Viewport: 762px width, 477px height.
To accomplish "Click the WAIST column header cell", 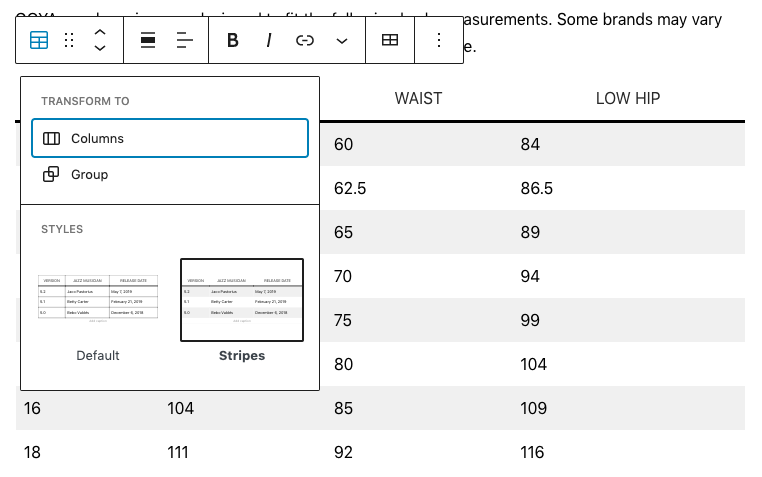I will tap(418, 98).
